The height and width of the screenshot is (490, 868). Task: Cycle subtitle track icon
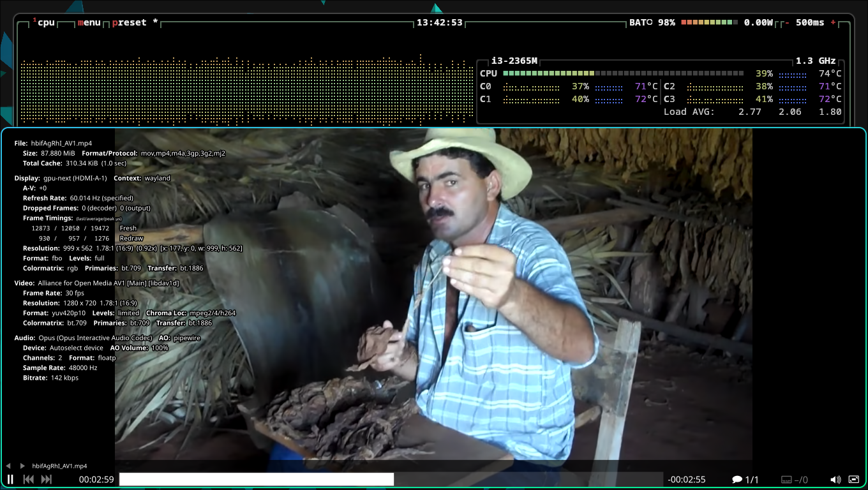pyautogui.click(x=795, y=479)
